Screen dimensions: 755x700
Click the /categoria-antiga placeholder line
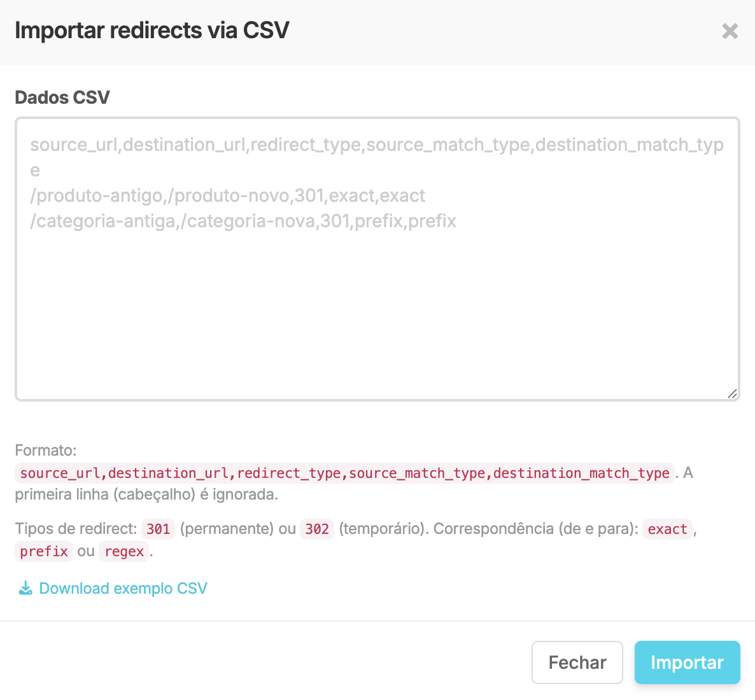point(243,221)
